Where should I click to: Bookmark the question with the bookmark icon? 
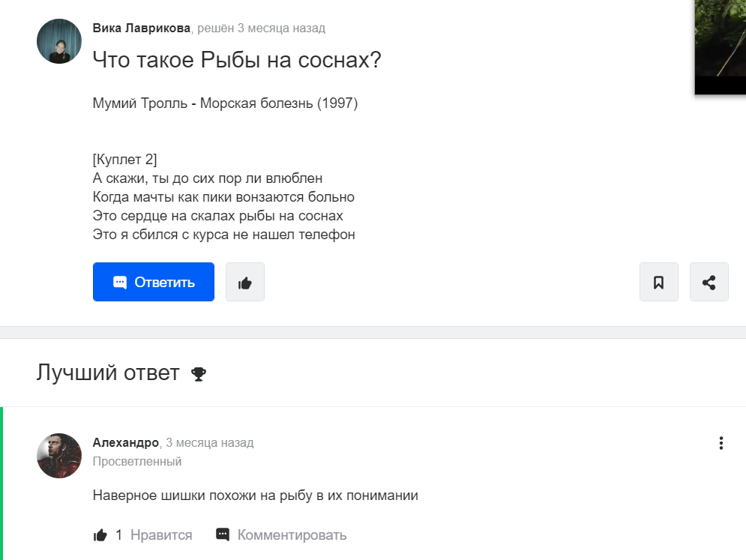659,282
